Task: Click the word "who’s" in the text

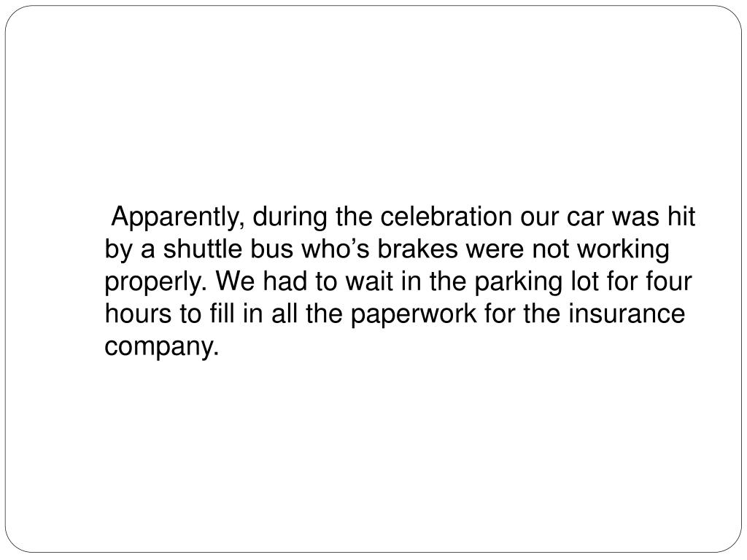Action: [x=335, y=249]
